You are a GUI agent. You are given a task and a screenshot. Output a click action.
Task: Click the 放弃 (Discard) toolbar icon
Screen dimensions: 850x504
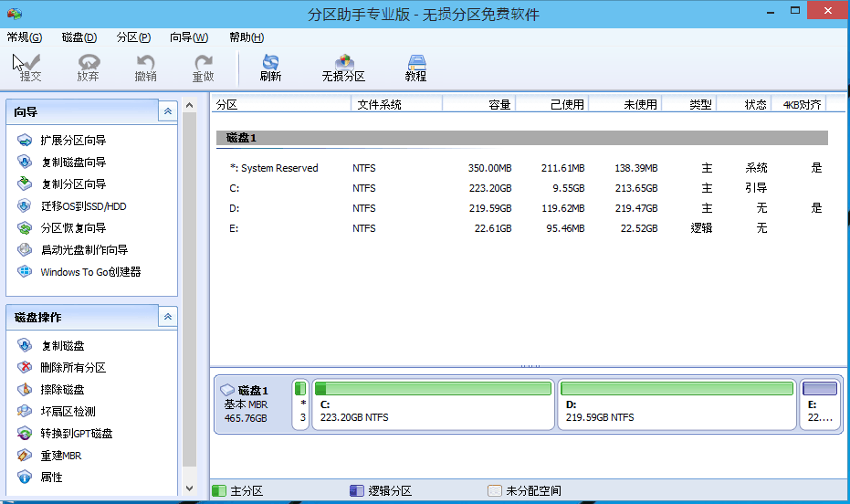point(88,68)
